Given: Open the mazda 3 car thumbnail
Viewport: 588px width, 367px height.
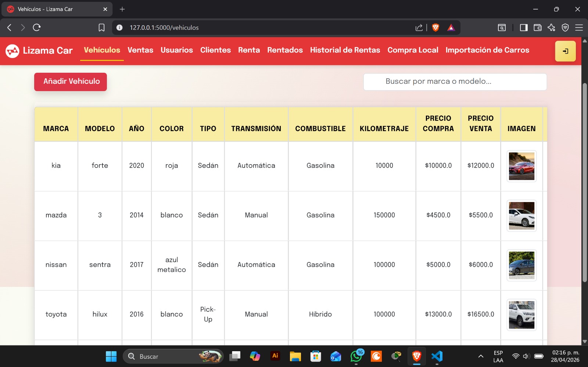Looking at the screenshot, I should pos(521,216).
